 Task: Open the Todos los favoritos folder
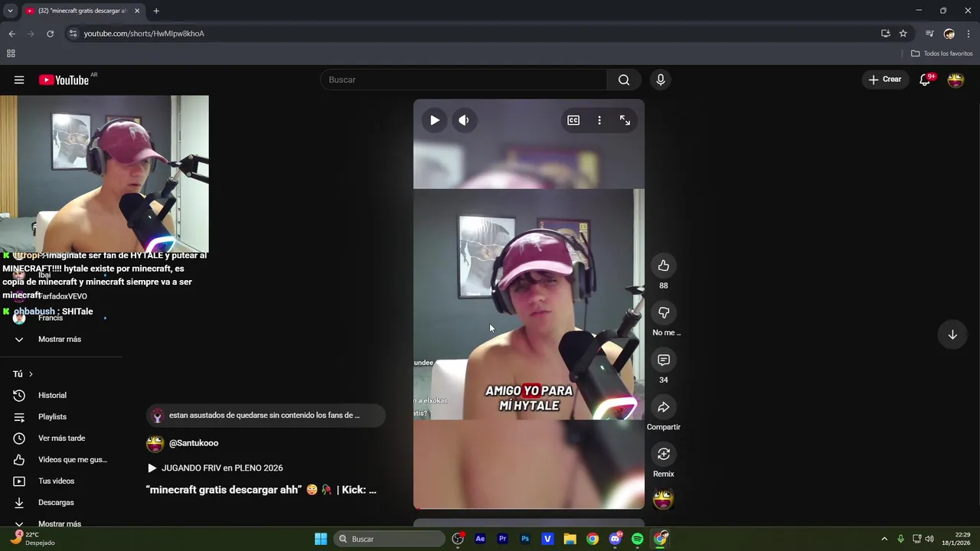tap(942, 54)
